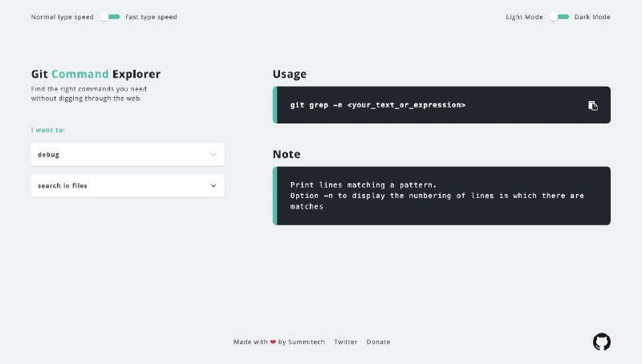Image resolution: width=642 pixels, height=364 pixels.
Task: Click the Git Command Explorer title
Action: (95, 74)
